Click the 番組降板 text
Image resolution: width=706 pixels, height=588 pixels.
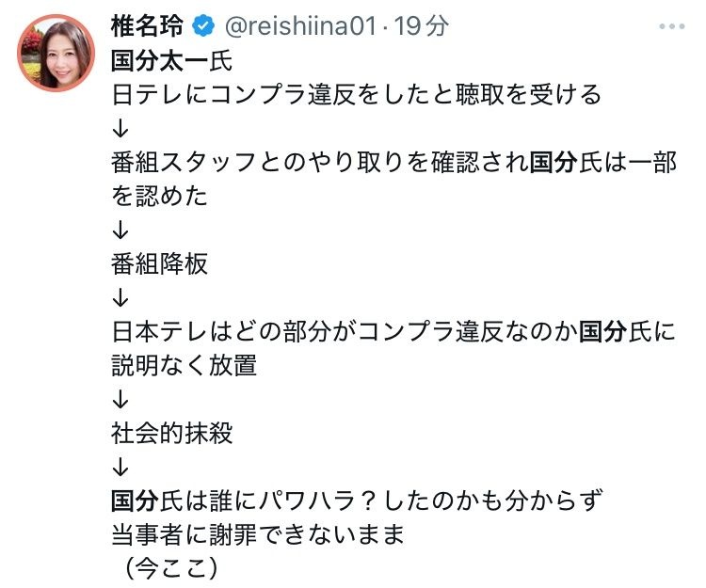pyautogui.click(x=159, y=264)
